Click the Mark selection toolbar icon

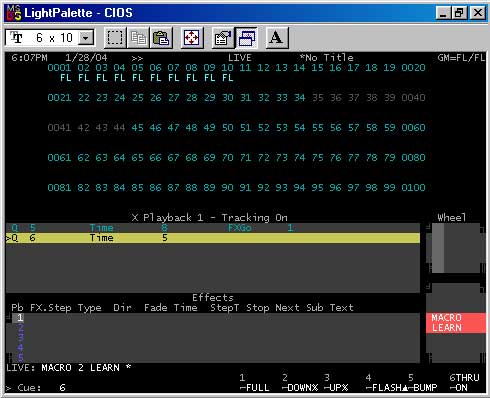[115, 38]
